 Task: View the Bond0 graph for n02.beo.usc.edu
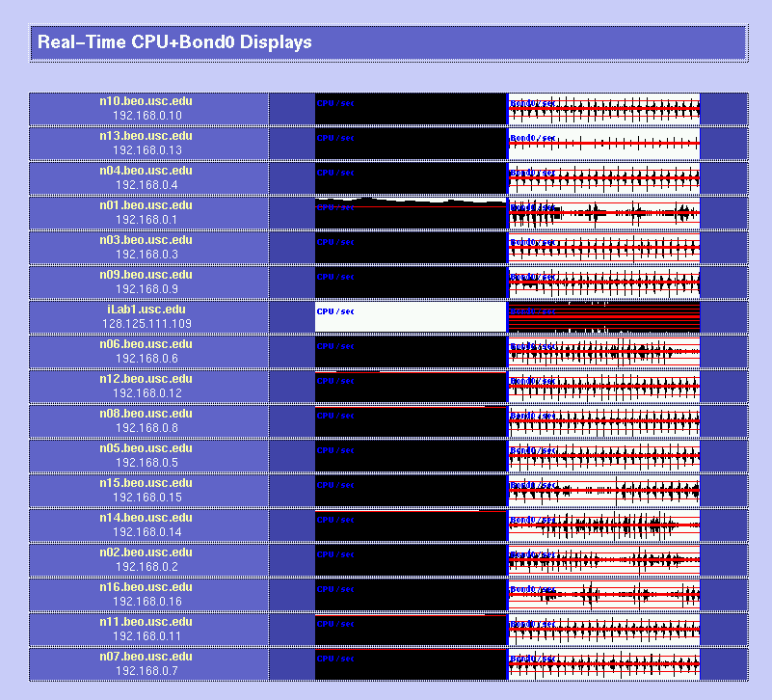(603, 559)
